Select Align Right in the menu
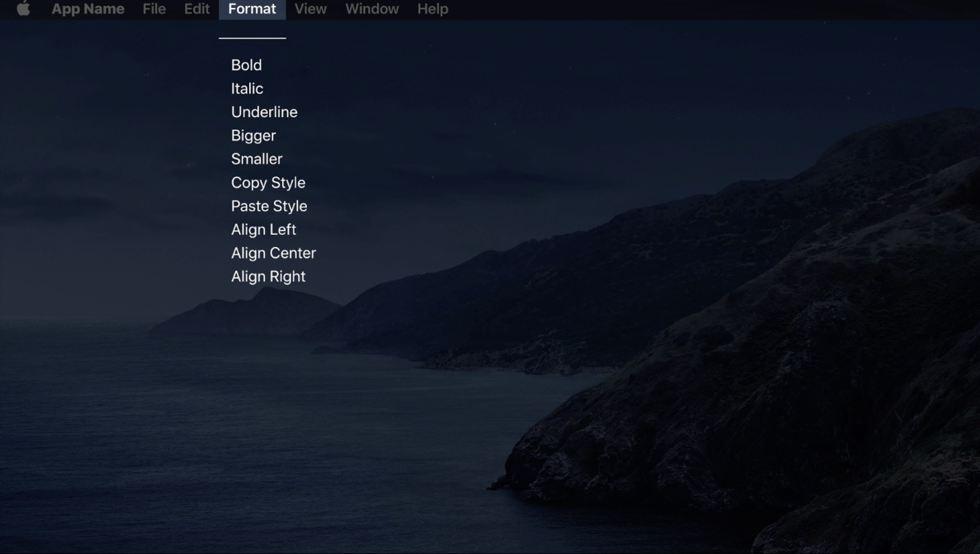980x554 pixels. (x=268, y=277)
